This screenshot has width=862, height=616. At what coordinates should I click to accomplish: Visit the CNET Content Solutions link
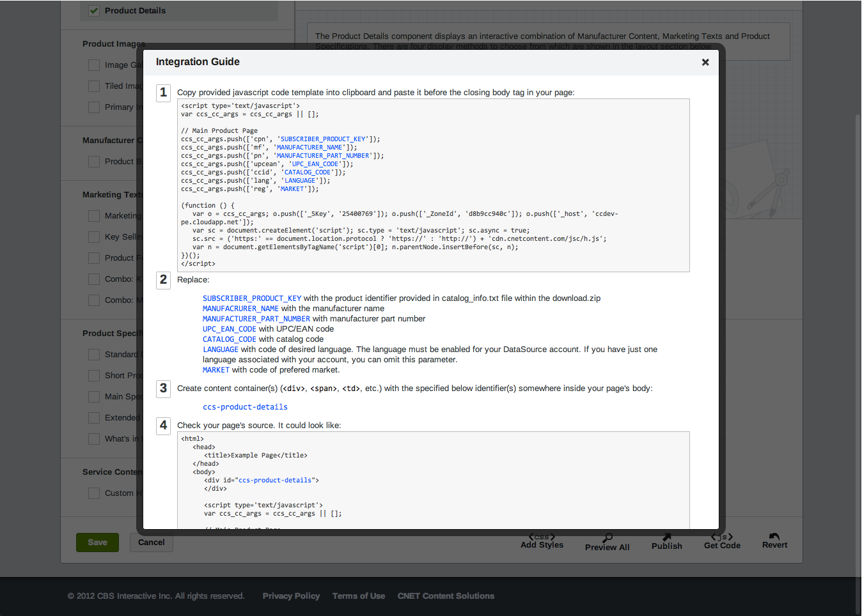click(x=446, y=596)
